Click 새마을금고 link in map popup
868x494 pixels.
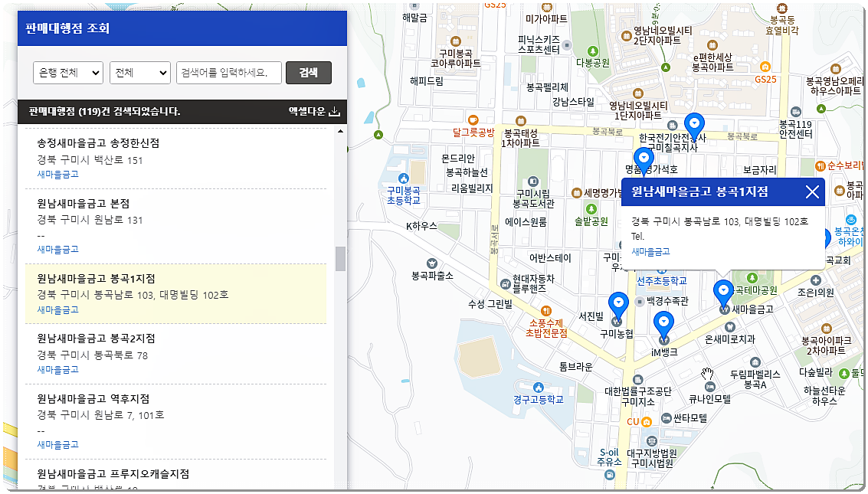click(x=650, y=251)
